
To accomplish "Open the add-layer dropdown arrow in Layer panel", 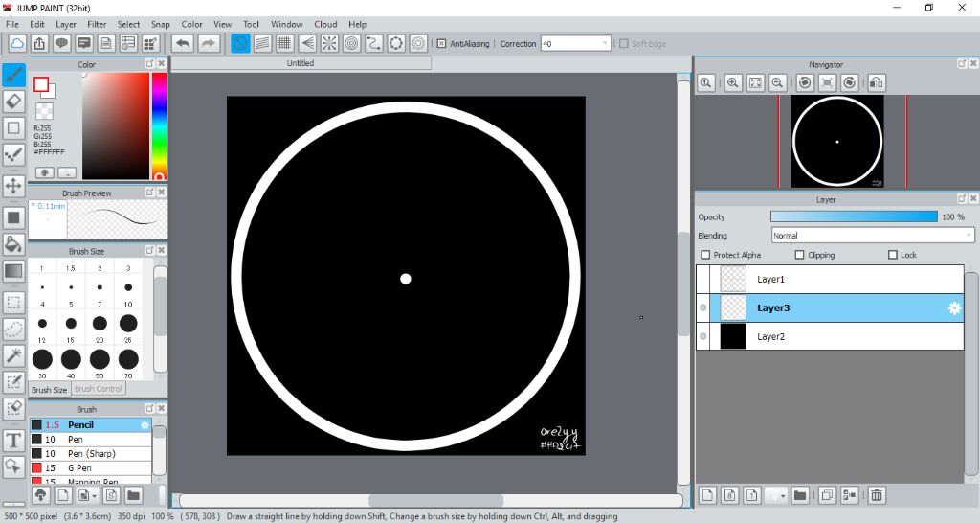I will (x=782, y=495).
